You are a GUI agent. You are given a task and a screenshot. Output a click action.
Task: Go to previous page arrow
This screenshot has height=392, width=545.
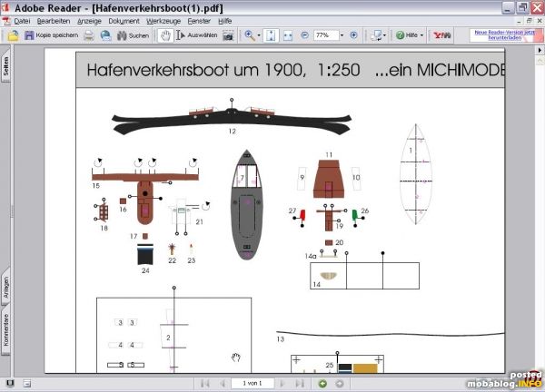point(223,383)
